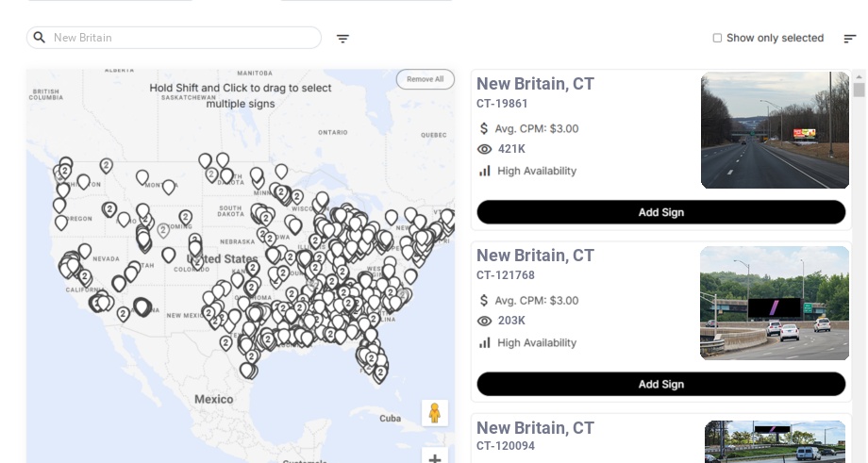Viewport: 868px width, 463px height.
Task: Add Sign for CT-121768 listing
Action: [660, 384]
